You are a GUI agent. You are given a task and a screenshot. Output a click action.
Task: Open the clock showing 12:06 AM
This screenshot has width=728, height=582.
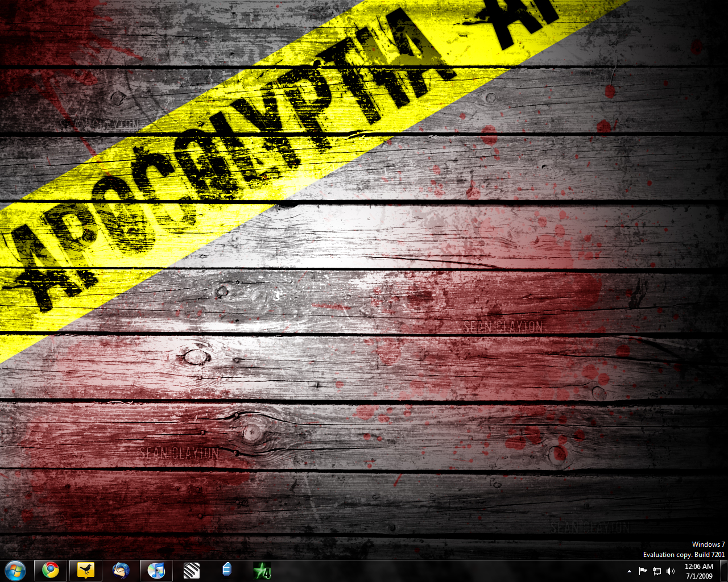click(x=699, y=571)
